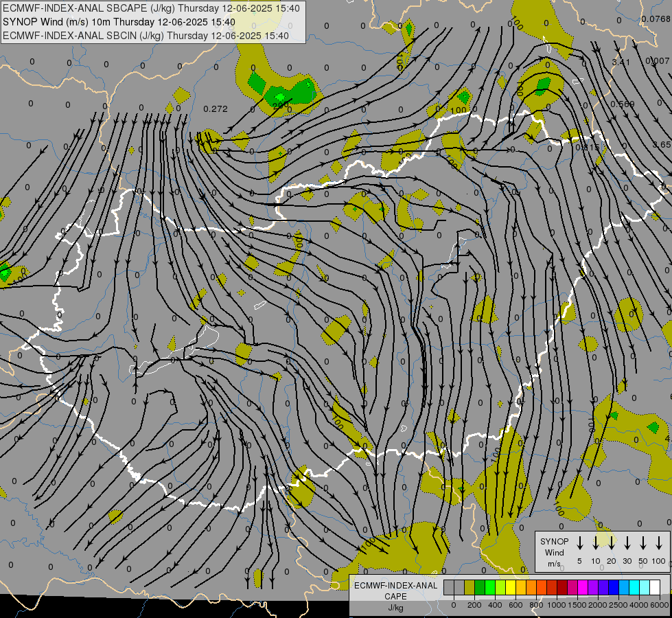The image size is (672, 618).
Task: Click the SBCAPE title line in header box
Action: pyautogui.click(x=151, y=8)
